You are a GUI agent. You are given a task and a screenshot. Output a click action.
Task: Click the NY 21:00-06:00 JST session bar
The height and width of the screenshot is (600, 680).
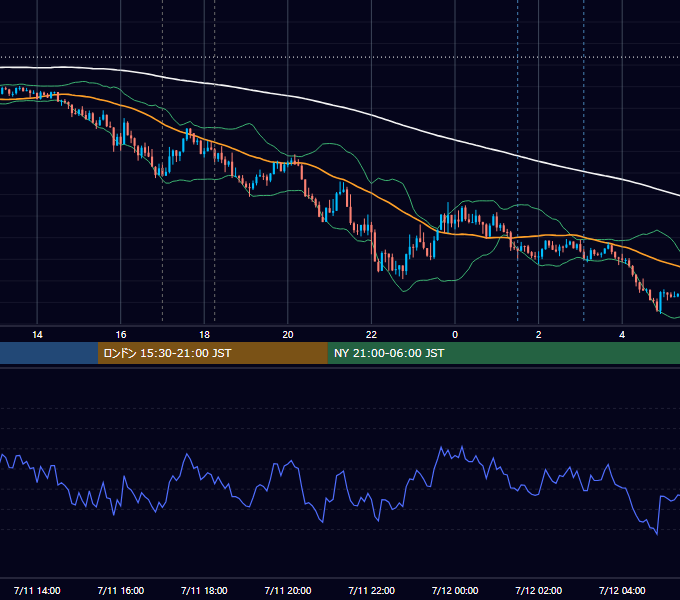click(503, 353)
